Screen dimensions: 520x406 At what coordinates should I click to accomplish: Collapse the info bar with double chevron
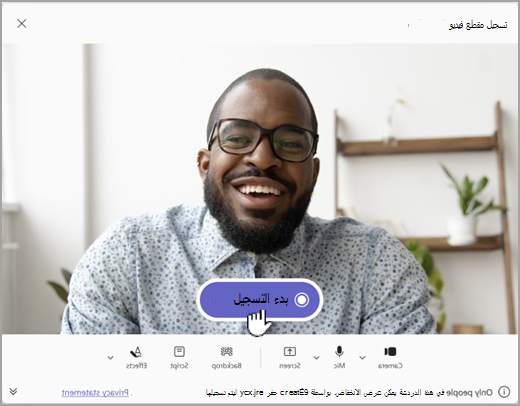pyautogui.click(x=13, y=391)
